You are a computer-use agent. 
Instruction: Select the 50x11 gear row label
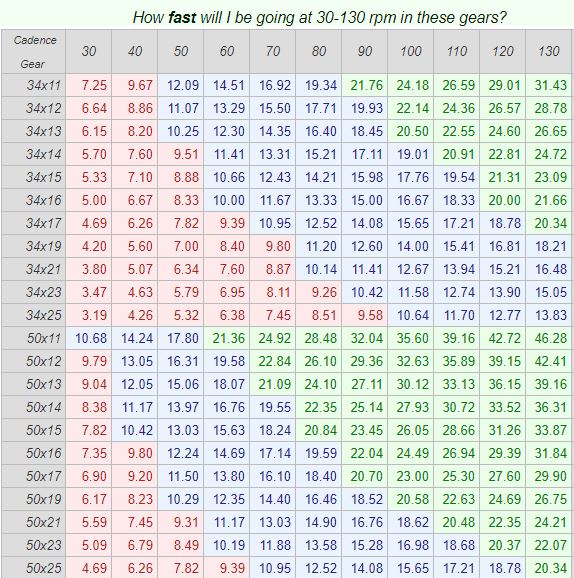[x=34, y=338]
